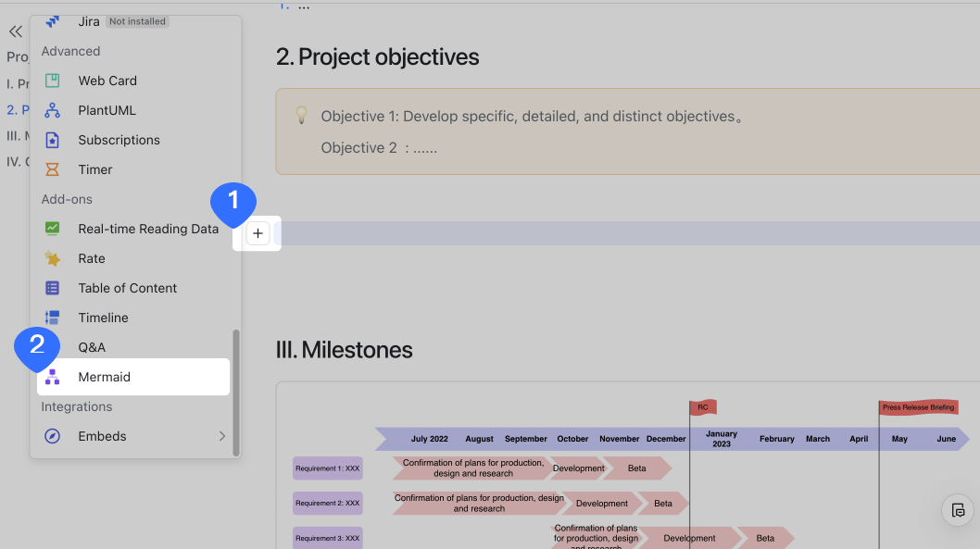The width and height of the screenshot is (980, 549).
Task: Click the Press Release Briefing flag
Action: [x=918, y=407]
